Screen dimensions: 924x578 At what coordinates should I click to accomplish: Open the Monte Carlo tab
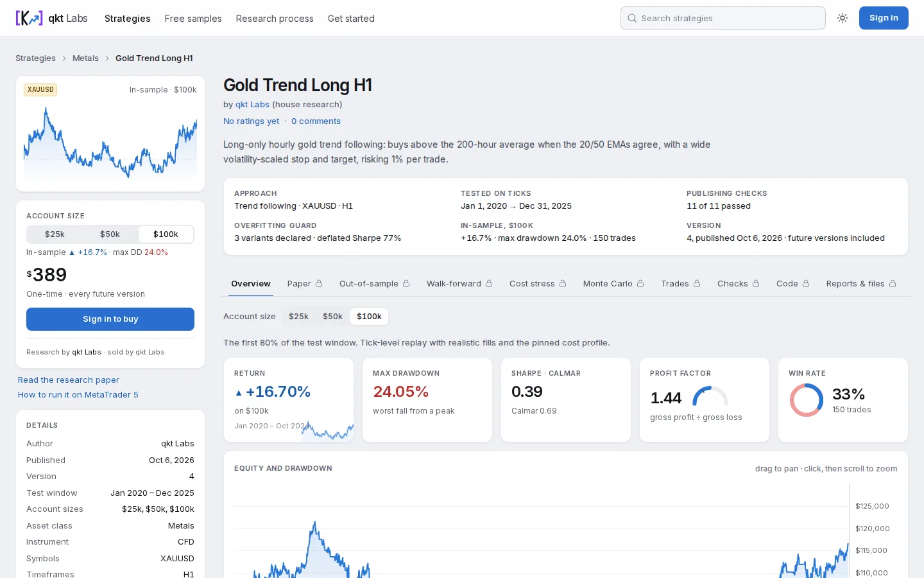613,283
